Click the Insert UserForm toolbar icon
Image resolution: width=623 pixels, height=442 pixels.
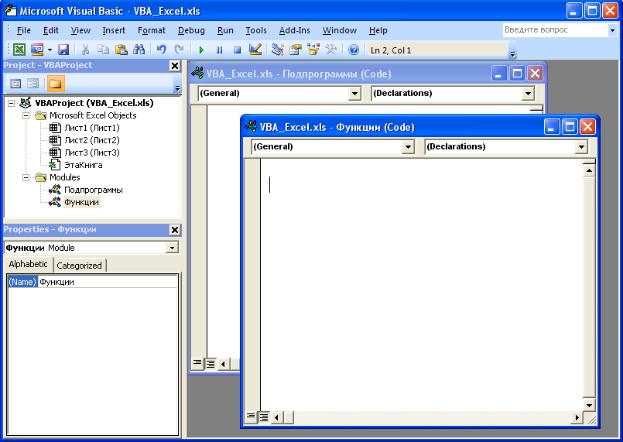point(37,50)
